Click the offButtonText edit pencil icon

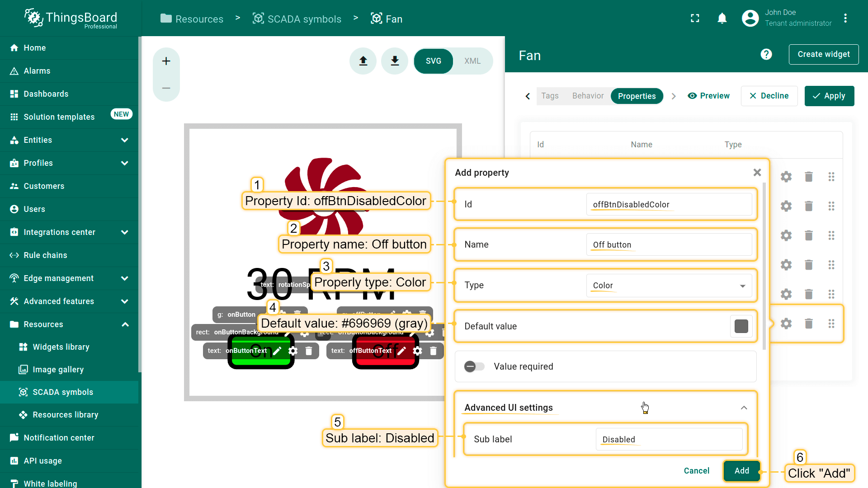(401, 351)
